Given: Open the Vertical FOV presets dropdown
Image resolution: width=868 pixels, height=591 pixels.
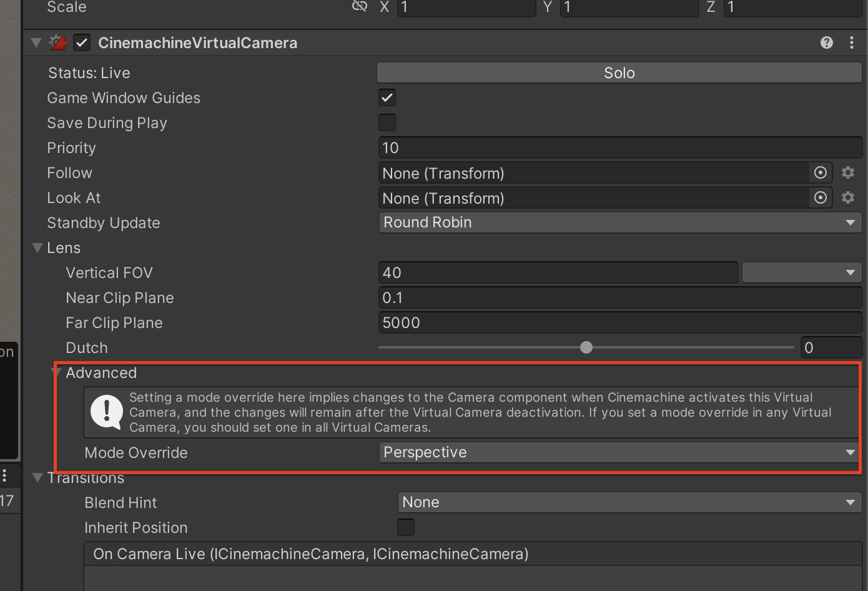Looking at the screenshot, I should (x=802, y=272).
